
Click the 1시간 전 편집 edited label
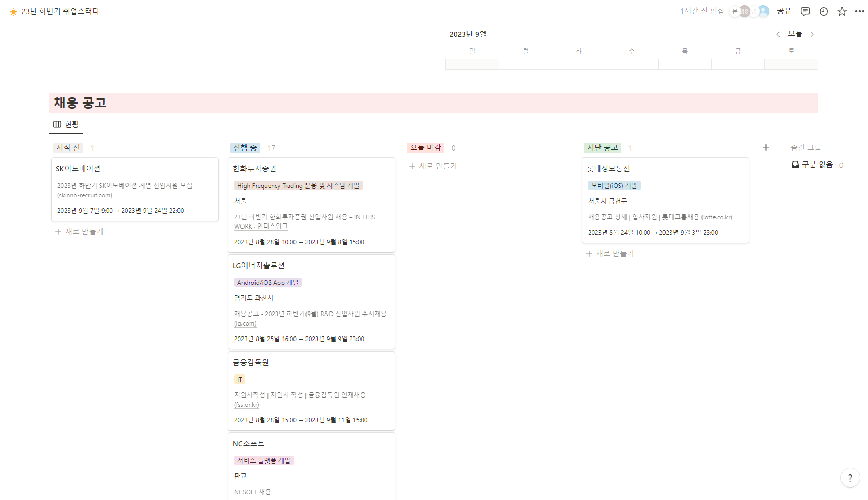[x=702, y=11]
